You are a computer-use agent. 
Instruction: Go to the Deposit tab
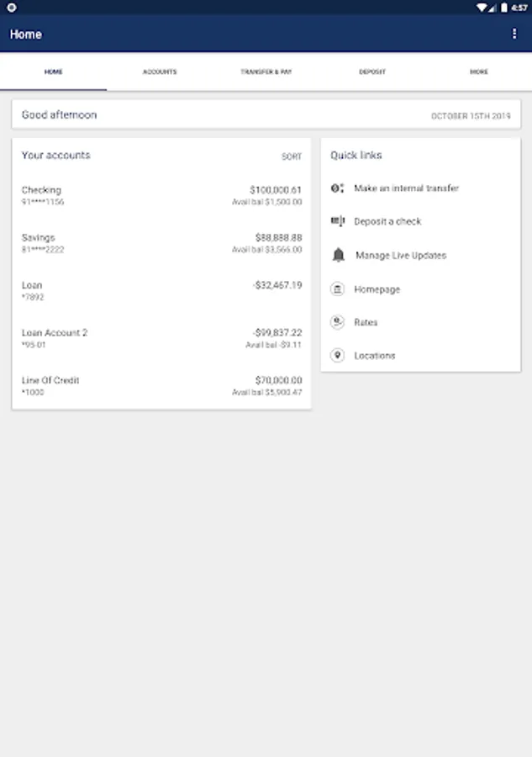coord(372,72)
